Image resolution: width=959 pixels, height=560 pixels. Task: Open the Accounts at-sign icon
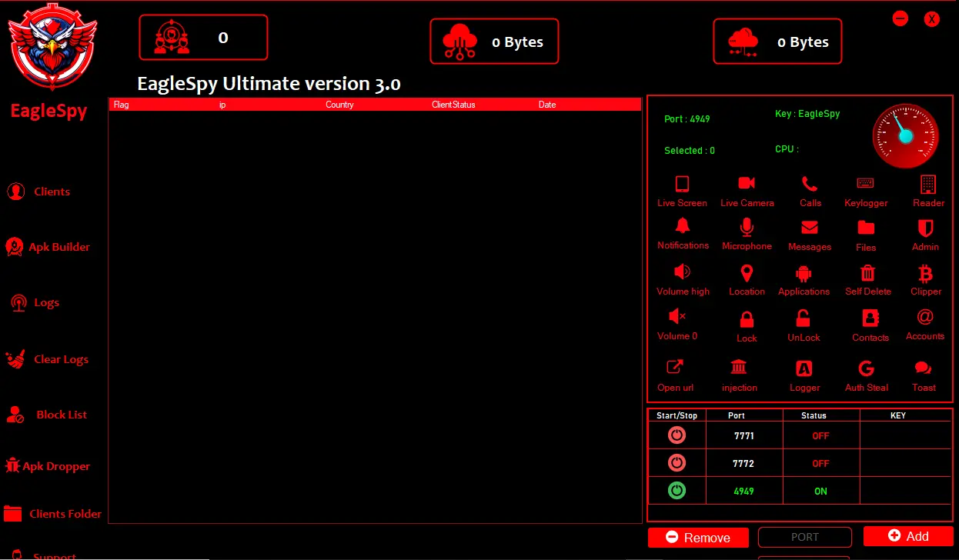point(925,316)
